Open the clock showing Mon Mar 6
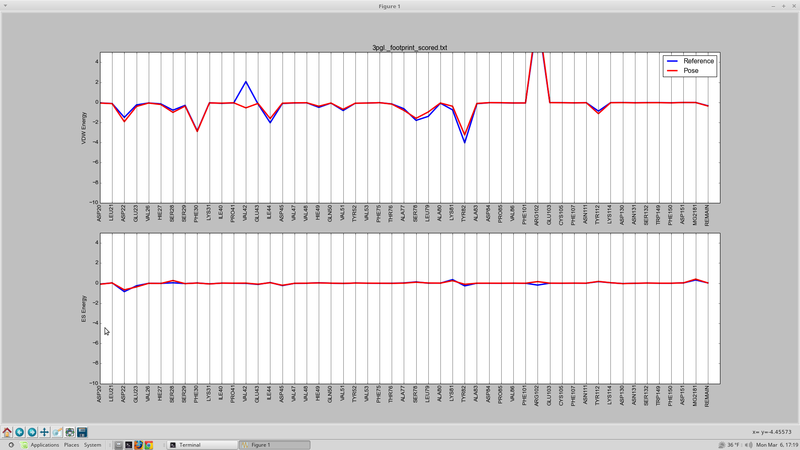800x450 pixels. pyautogui.click(x=777, y=445)
